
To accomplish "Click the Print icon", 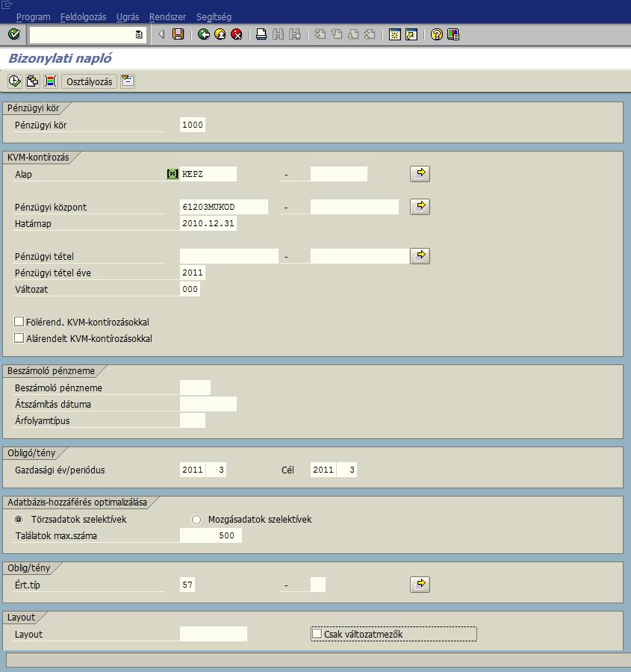I will [x=261, y=34].
